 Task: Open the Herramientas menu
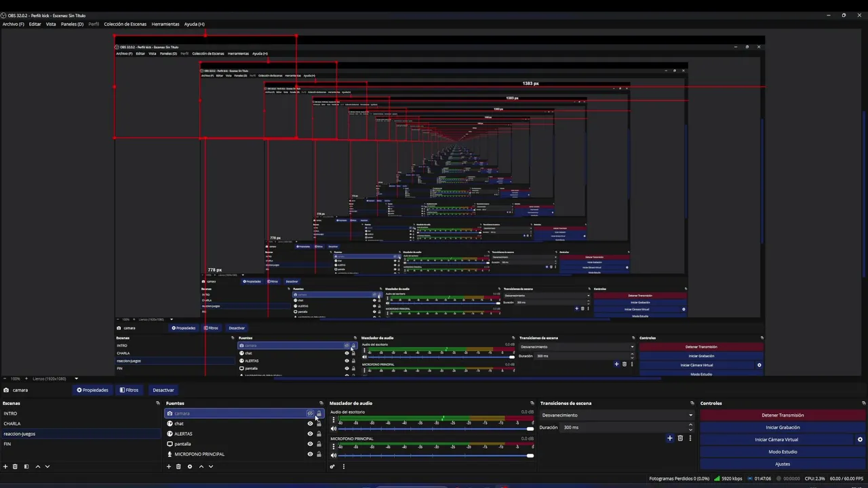coord(165,24)
